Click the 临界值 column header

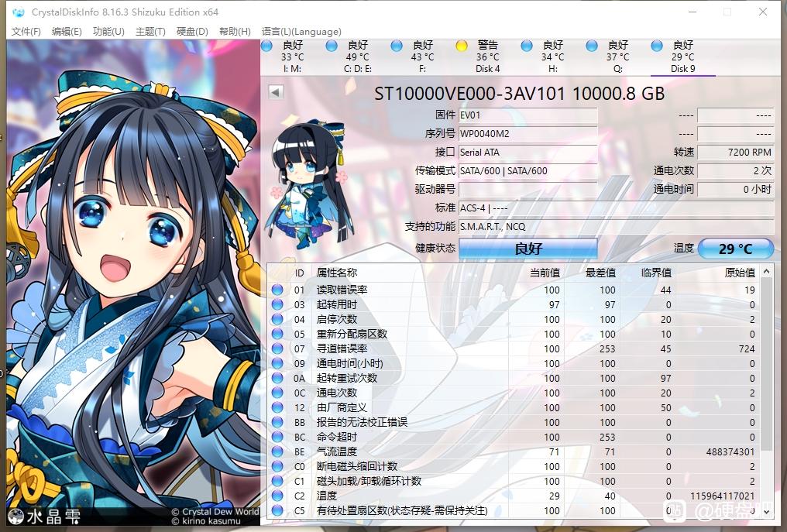pyautogui.click(x=656, y=273)
